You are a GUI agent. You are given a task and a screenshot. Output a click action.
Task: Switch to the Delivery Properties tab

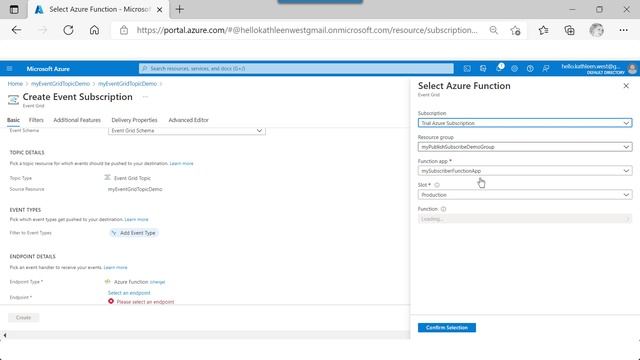pyautogui.click(x=134, y=120)
